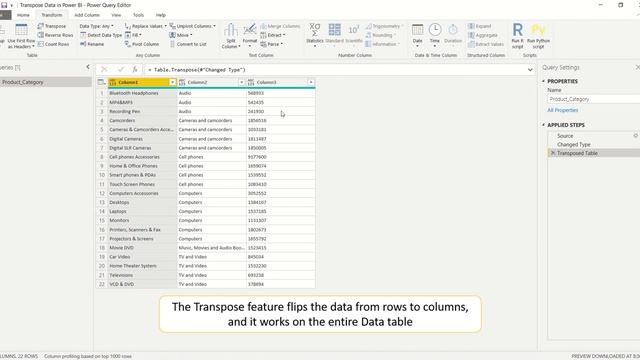Click the All Properties link

coord(562,110)
